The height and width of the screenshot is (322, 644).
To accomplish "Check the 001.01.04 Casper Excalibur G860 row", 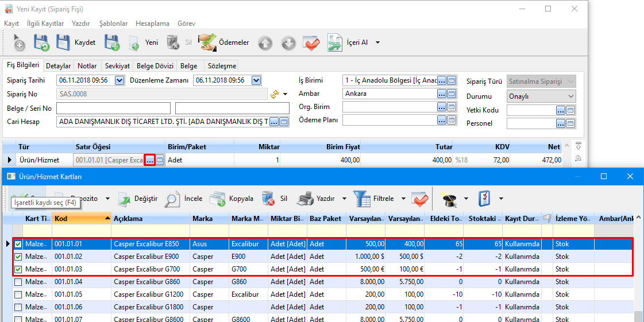I will tap(18, 282).
